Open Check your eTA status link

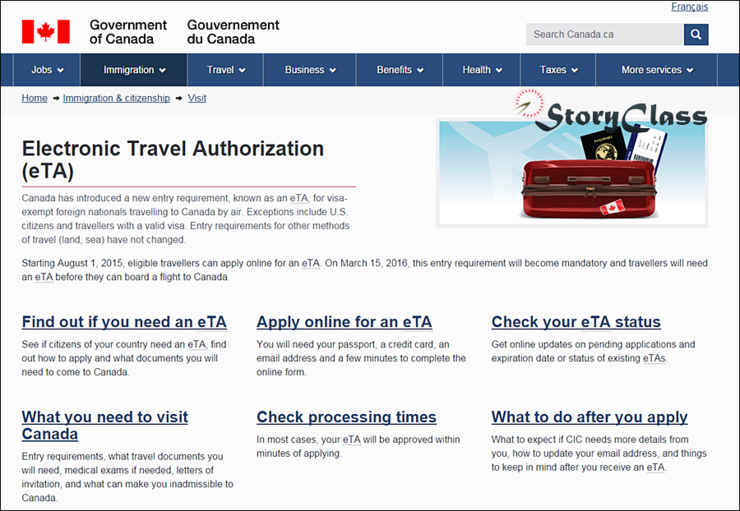click(x=576, y=322)
